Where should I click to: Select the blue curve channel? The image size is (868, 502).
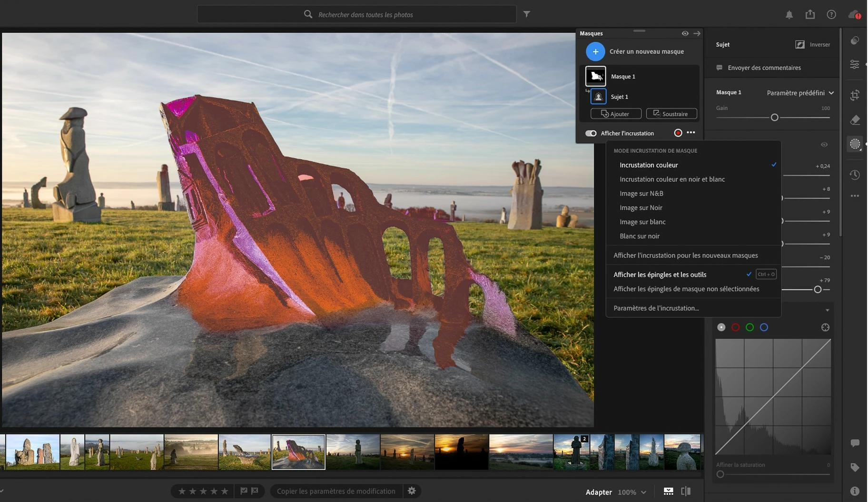coord(764,327)
